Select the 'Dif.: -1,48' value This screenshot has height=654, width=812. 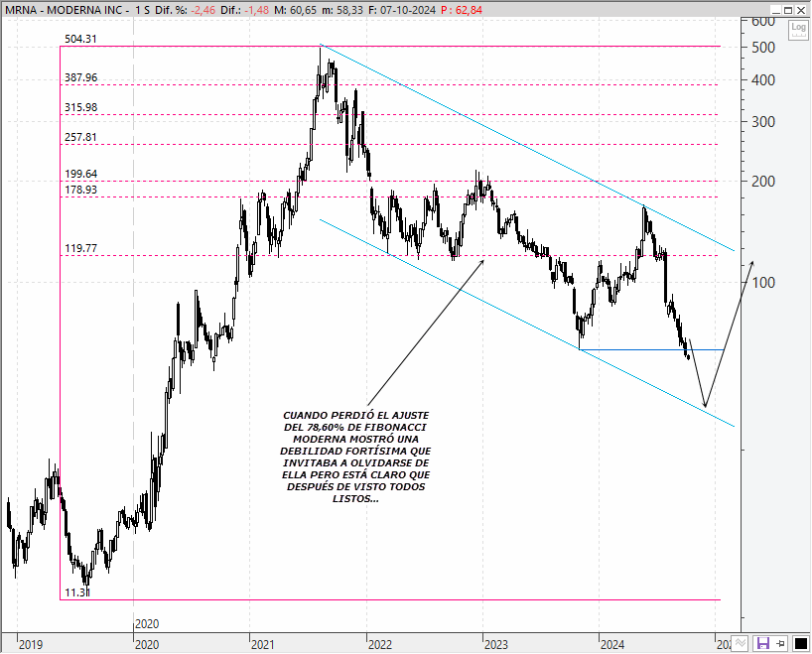(x=245, y=10)
